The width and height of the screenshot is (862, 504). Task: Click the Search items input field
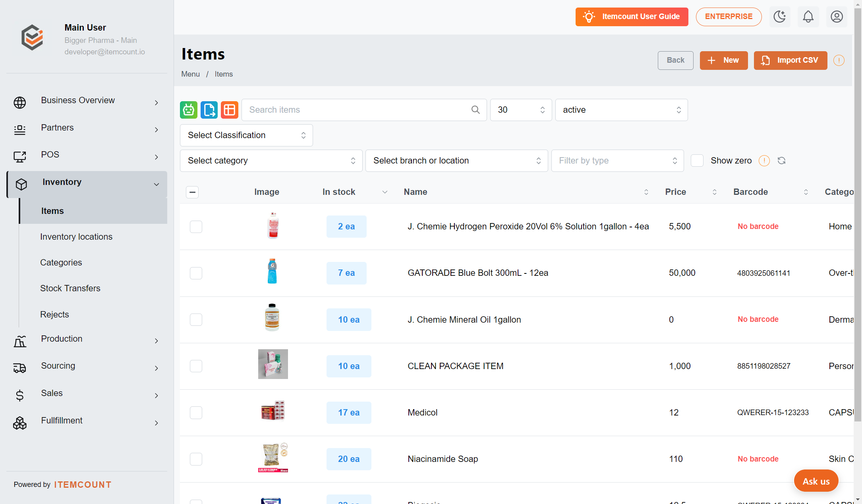[364, 110]
